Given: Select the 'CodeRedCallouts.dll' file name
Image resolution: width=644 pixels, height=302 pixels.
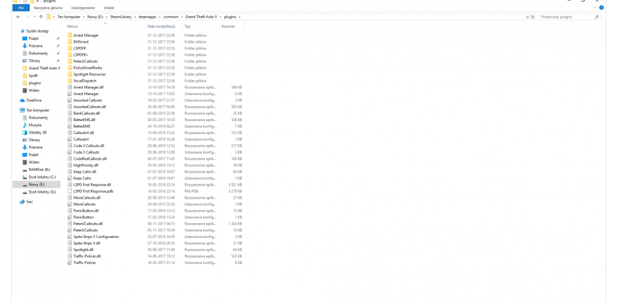Looking at the screenshot, I should [x=90, y=158].
